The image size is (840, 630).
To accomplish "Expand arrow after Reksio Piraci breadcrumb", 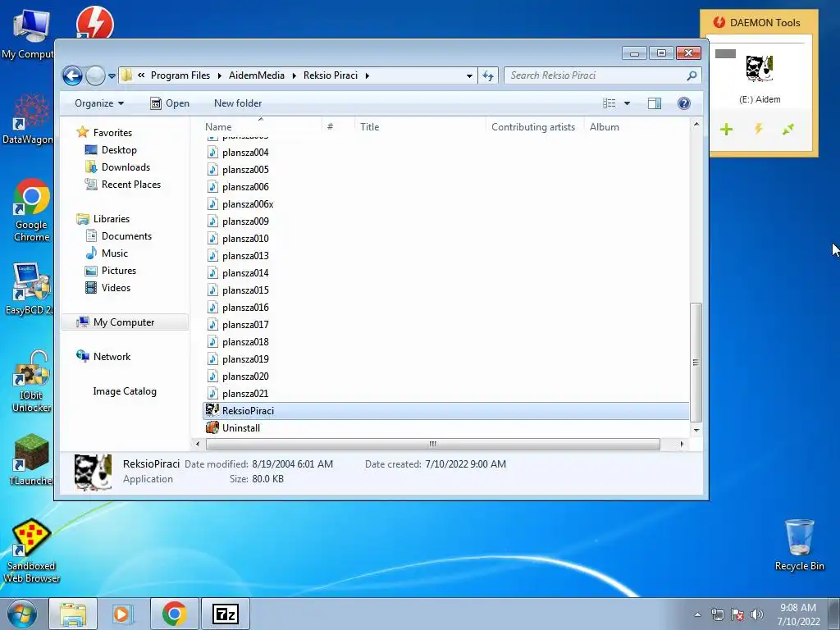I will click(367, 76).
